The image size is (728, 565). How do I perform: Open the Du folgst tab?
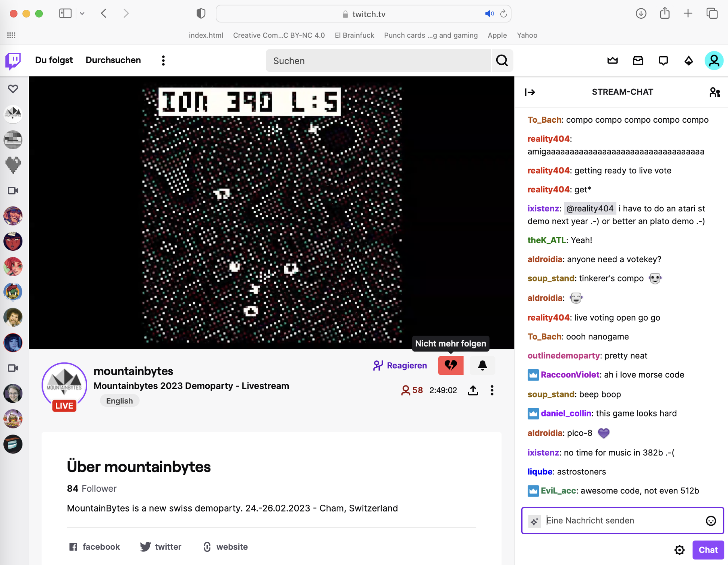(x=54, y=60)
